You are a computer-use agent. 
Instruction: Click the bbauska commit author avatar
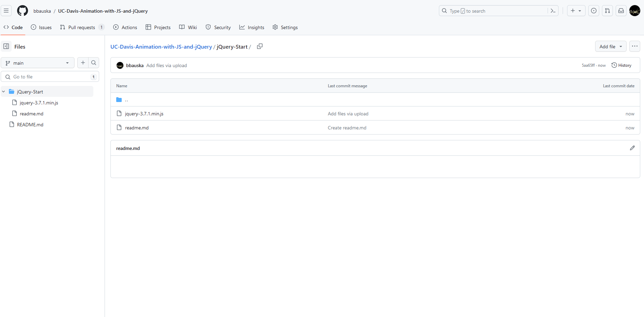pos(120,65)
